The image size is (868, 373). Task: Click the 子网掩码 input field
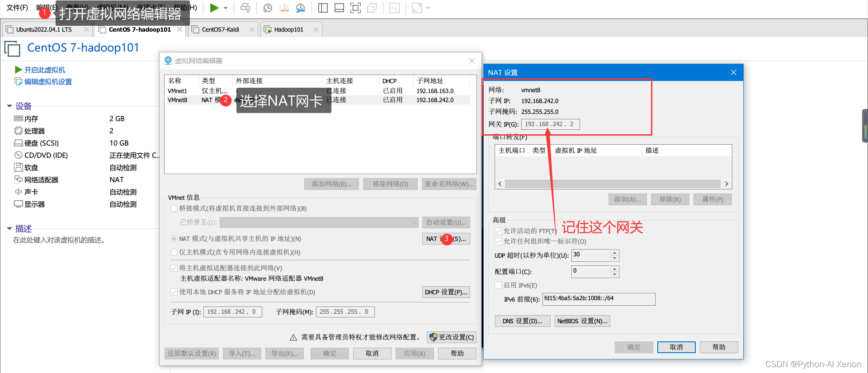coord(345,312)
